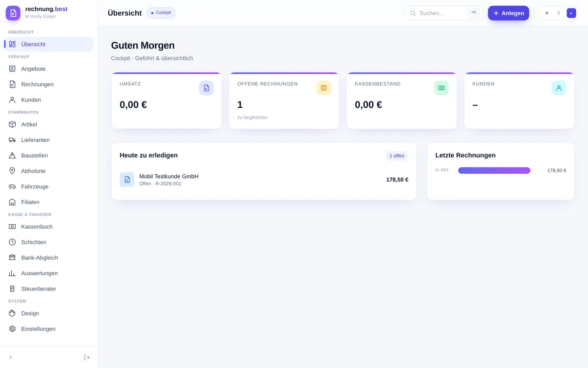The width and height of the screenshot is (588, 368).
Task: Click the Auswertungen chart icon
Action: 12,273
